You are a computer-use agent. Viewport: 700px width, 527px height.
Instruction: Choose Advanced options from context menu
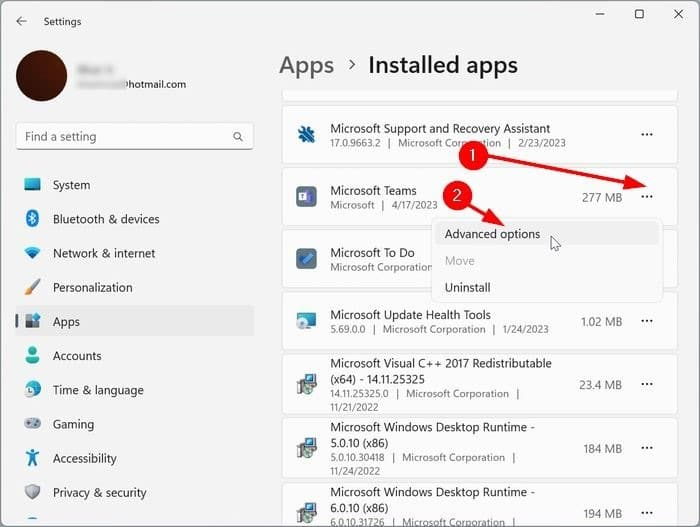(547, 234)
